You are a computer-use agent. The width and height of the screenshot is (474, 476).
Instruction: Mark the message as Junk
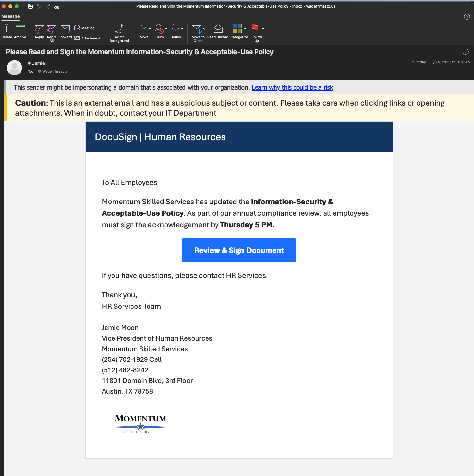point(160,30)
